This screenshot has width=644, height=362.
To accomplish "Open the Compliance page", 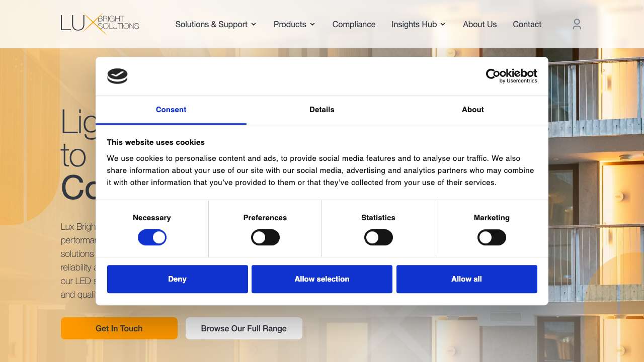I will pyautogui.click(x=354, y=24).
